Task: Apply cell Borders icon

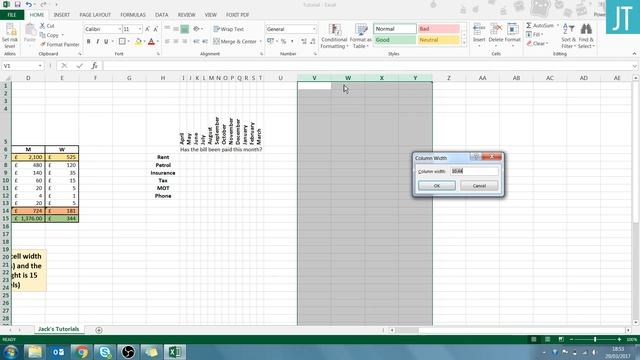Action: click(122, 41)
